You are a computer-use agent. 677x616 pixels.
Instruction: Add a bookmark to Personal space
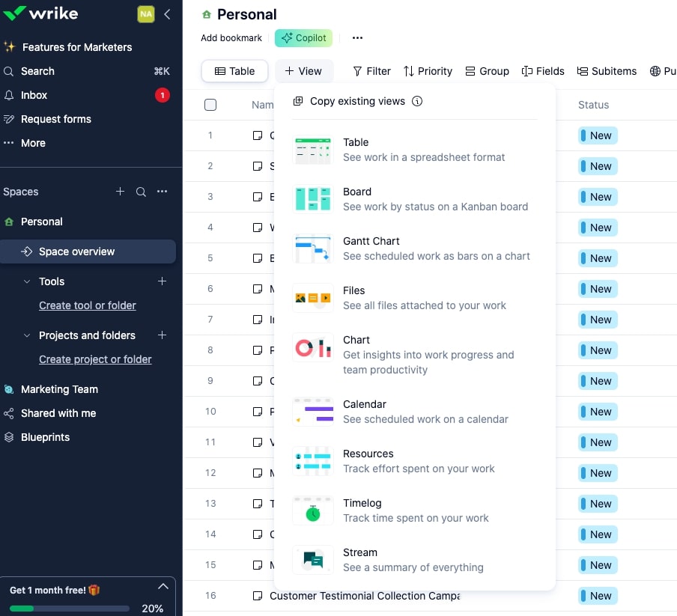pyautogui.click(x=231, y=37)
